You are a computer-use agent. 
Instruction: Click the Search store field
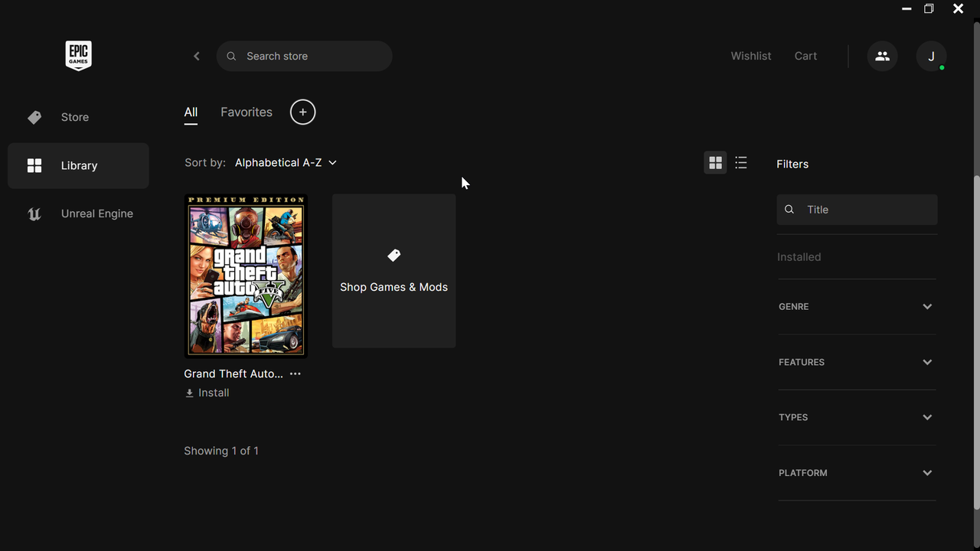pyautogui.click(x=304, y=56)
